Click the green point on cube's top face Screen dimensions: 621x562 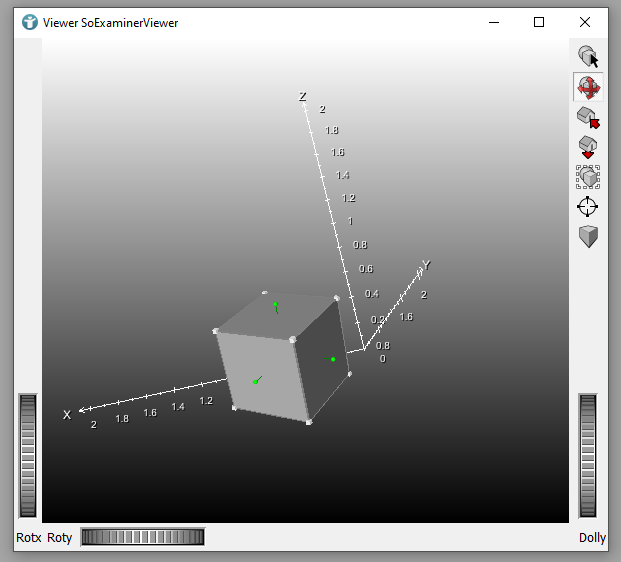pyautogui.click(x=275, y=304)
